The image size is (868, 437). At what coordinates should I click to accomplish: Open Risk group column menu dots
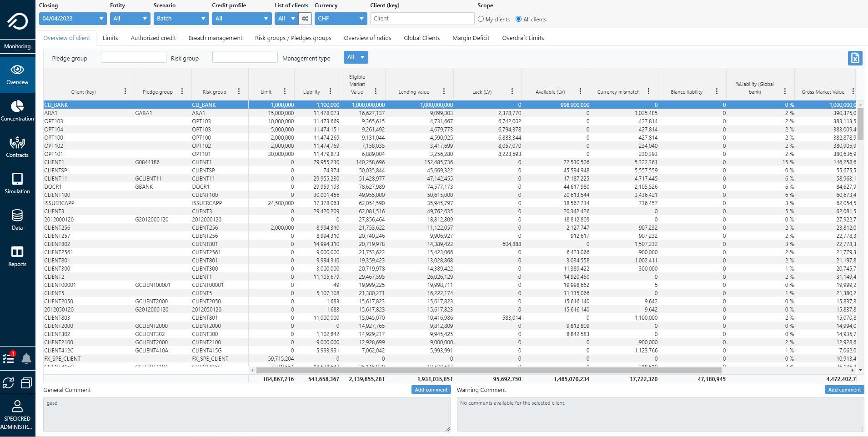[239, 91]
